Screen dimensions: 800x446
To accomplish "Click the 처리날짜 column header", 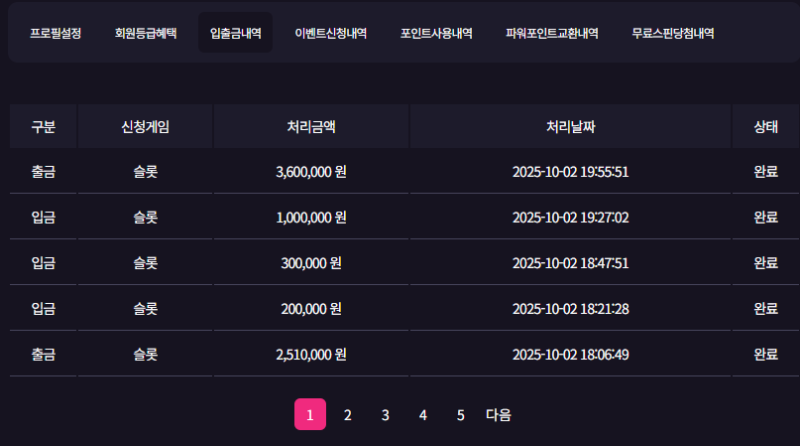I will [x=570, y=127].
